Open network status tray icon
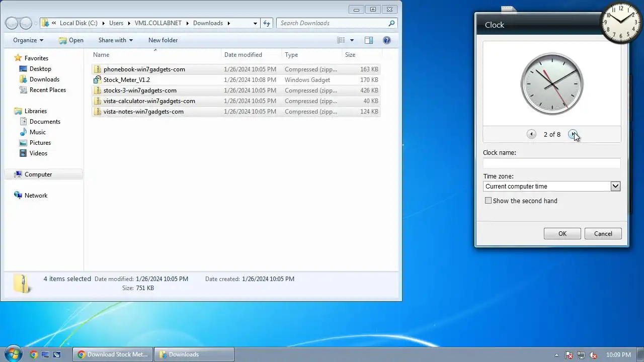This screenshot has width=644, height=362. pos(581,354)
